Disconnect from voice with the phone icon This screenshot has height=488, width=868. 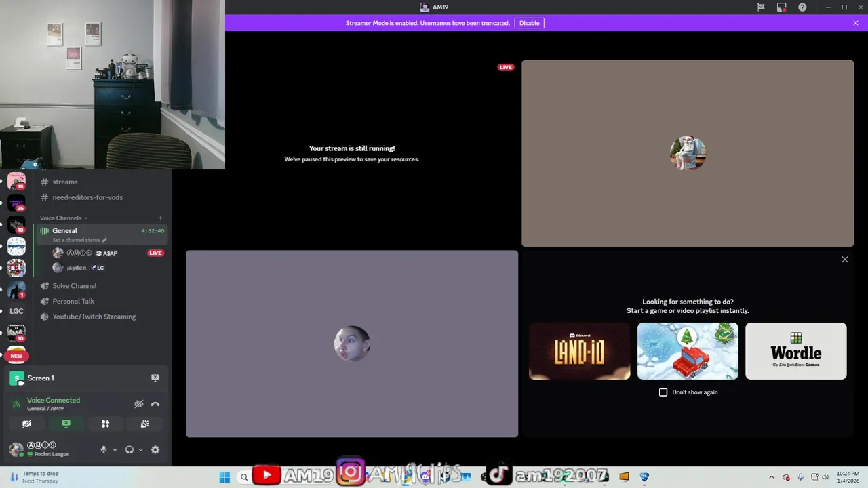coord(155,404)
